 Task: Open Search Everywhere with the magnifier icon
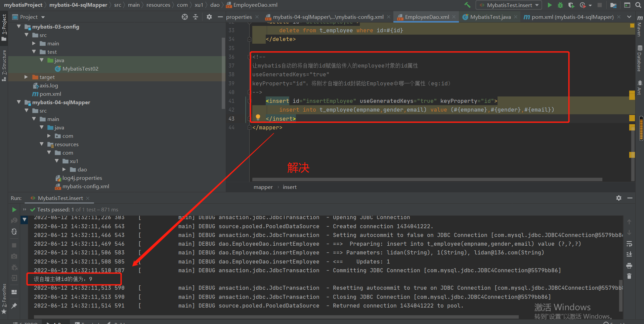638,5
